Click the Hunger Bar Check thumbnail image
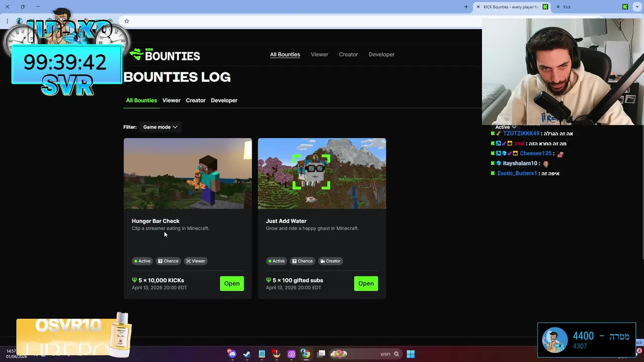 coord(188,173)
